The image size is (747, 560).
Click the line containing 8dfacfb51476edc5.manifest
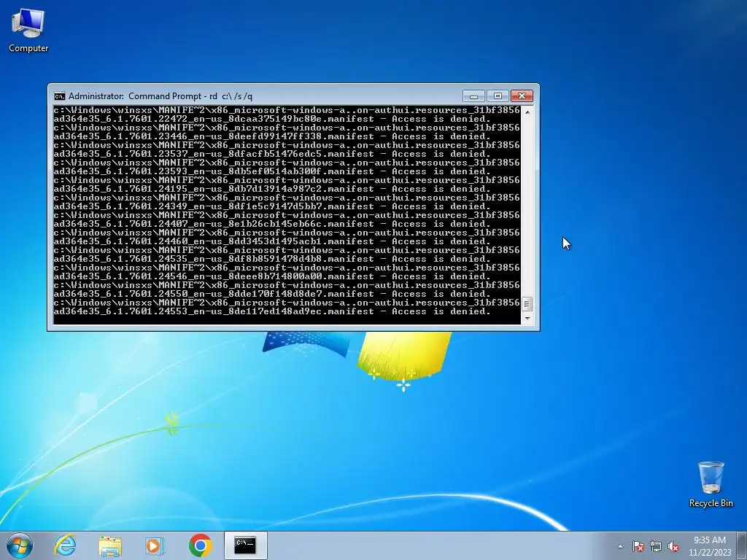tap(272, 154)
